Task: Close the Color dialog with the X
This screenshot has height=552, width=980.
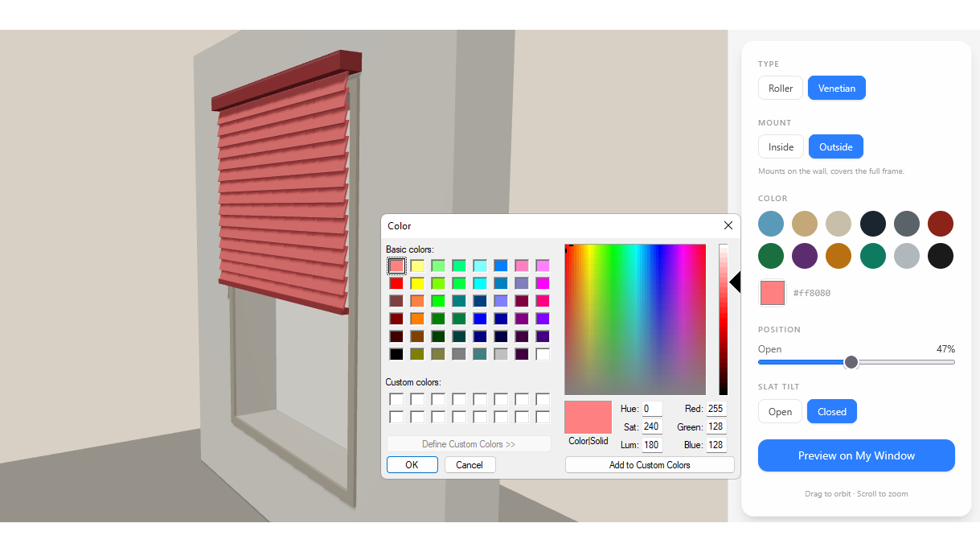Action: tap(728, 226)
